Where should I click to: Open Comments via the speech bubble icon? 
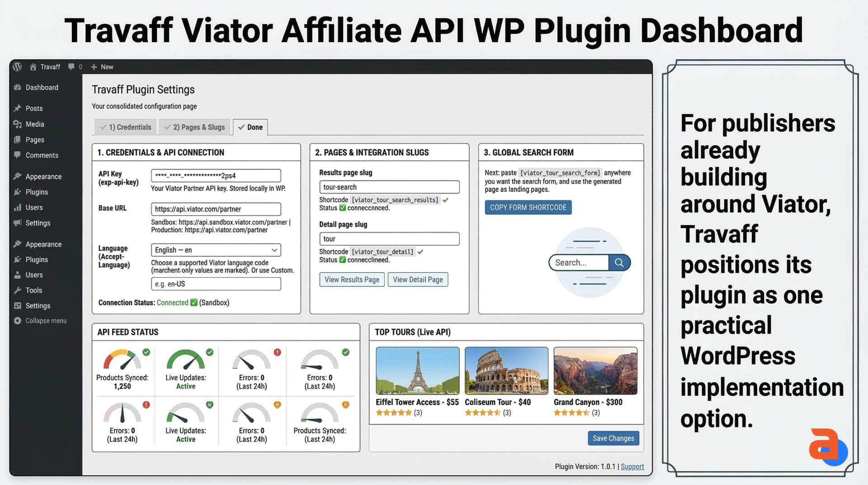click(17, 155)
